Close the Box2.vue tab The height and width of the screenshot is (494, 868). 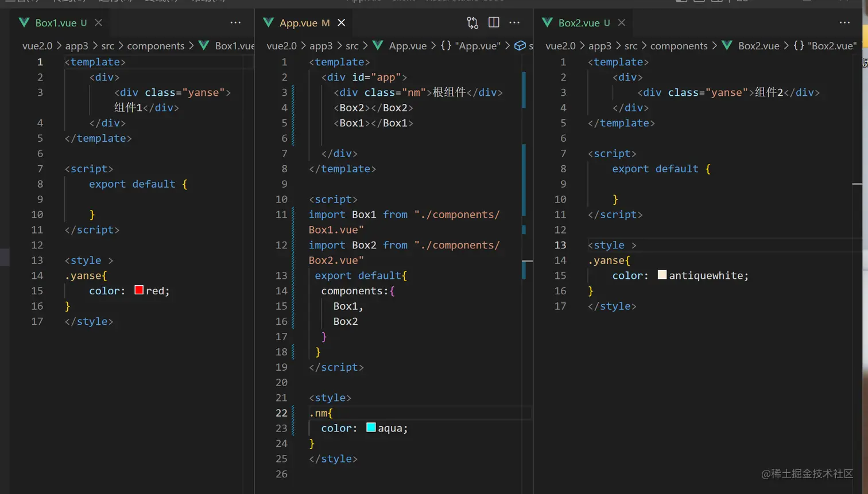coord(622,23)
